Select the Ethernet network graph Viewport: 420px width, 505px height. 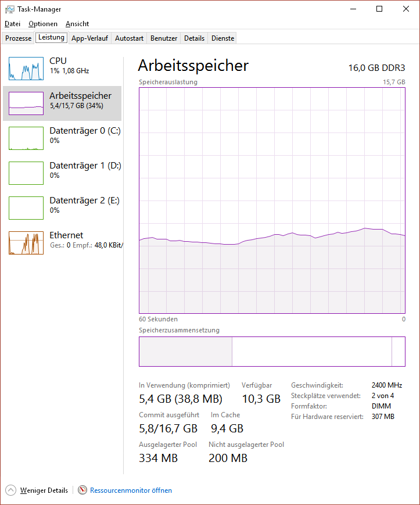(x=26, y=243)
